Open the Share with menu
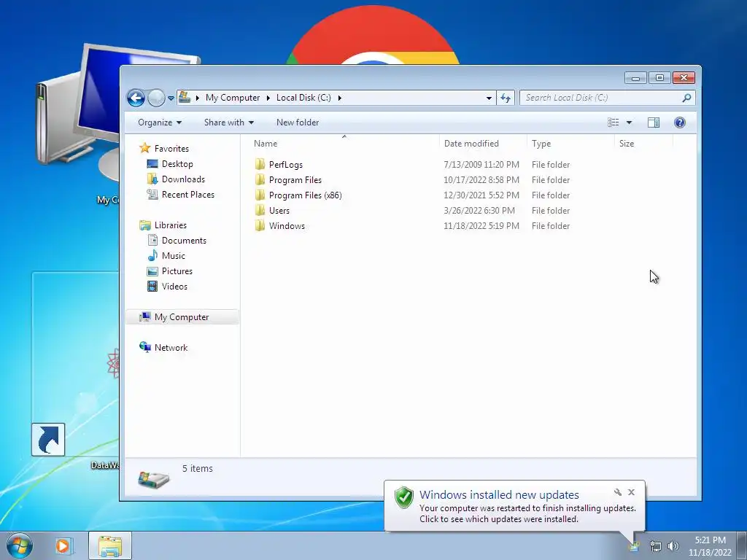 coord(228,122)
